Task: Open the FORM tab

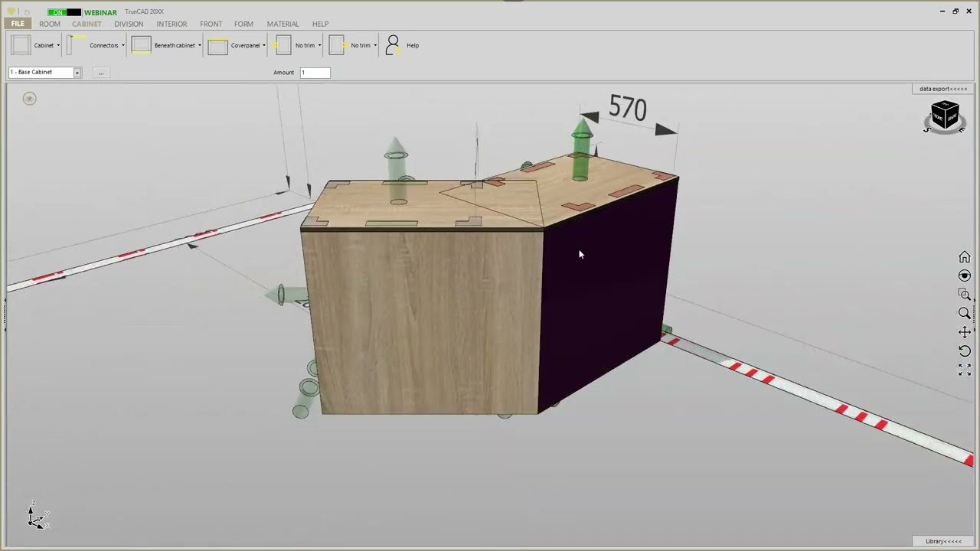Action: point(243,24)
